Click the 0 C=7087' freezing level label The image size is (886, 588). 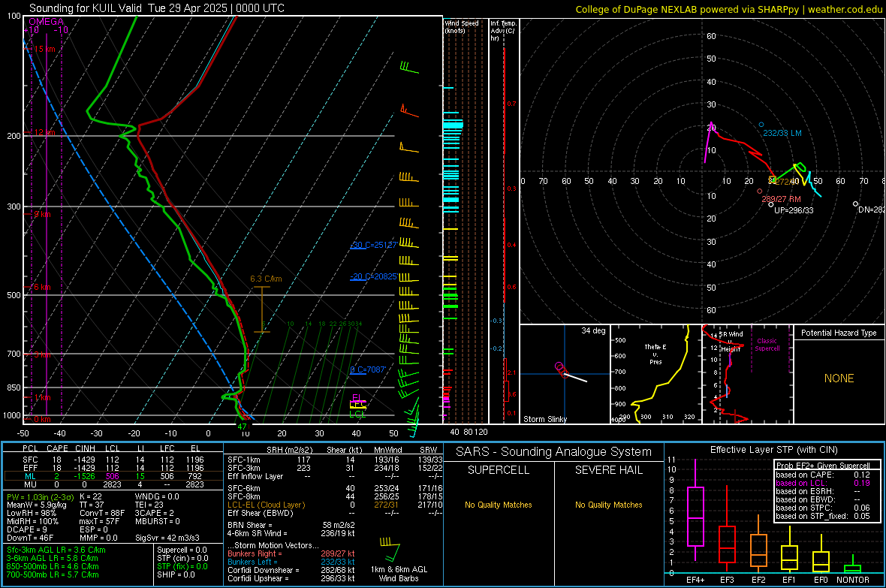(x=368, y=369)
